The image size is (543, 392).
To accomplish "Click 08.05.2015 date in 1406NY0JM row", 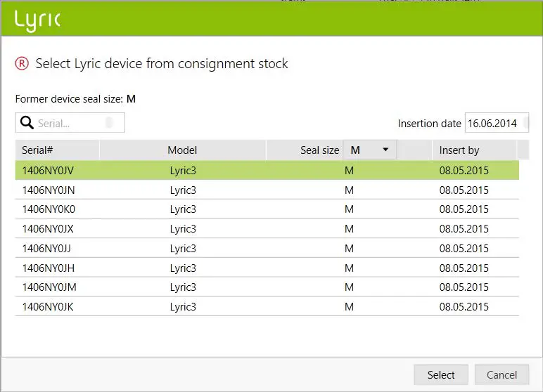I will coord(464,287).
